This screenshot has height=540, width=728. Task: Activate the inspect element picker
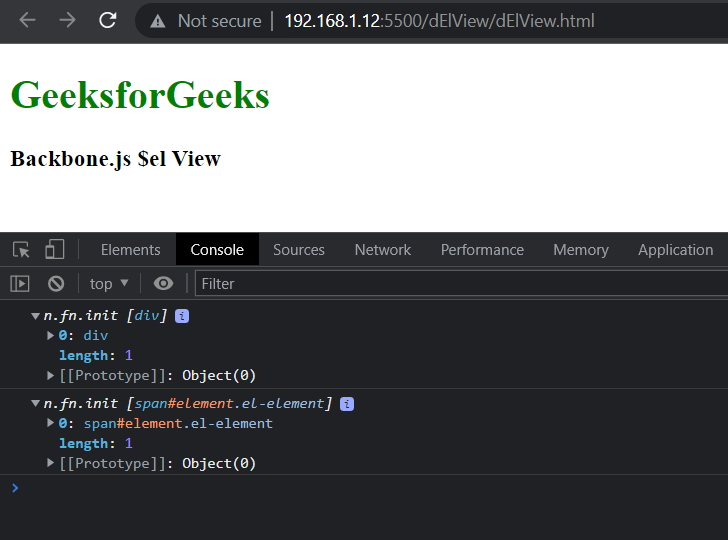21,250
